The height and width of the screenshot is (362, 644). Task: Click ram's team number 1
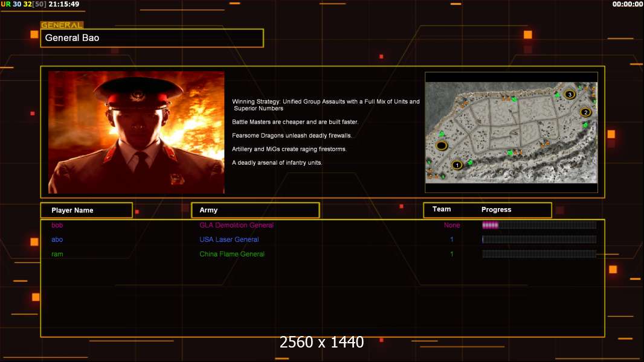tap(452, 254)
